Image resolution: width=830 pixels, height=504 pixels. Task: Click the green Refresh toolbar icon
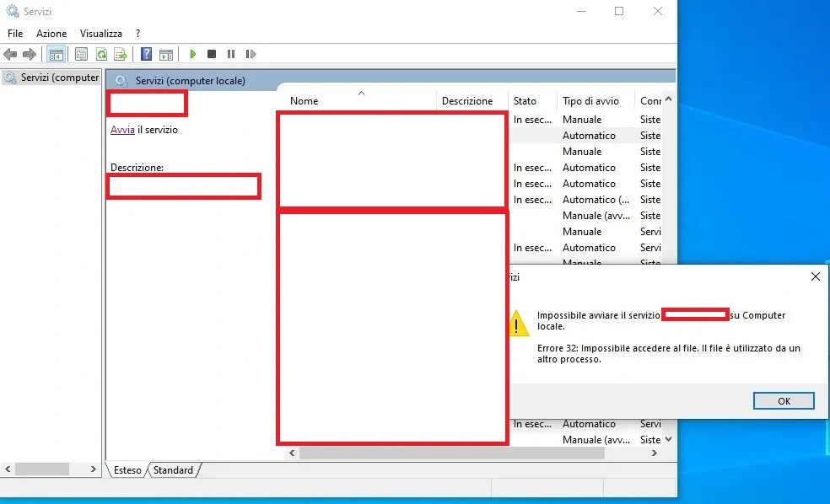coord(101,55)
